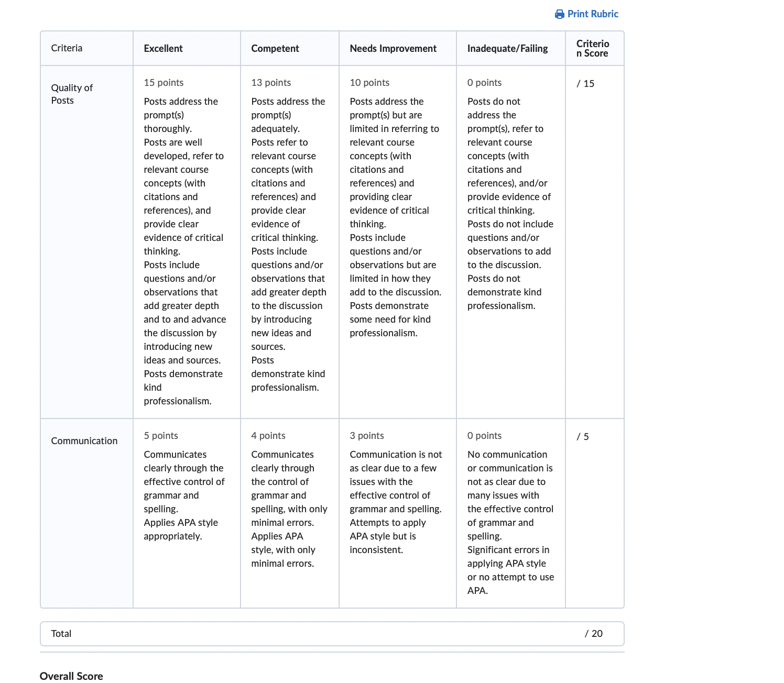Select the 0 points Communication level

511,513
